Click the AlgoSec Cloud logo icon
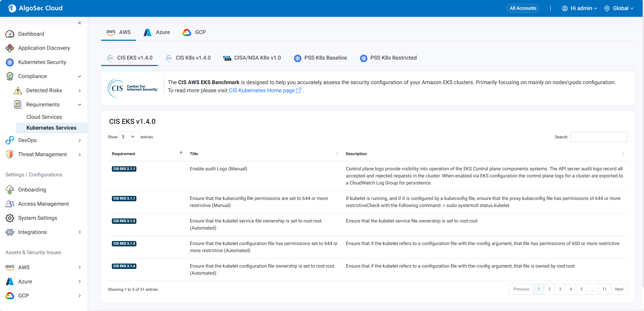 pyautogui.click(x=12, y=8)
